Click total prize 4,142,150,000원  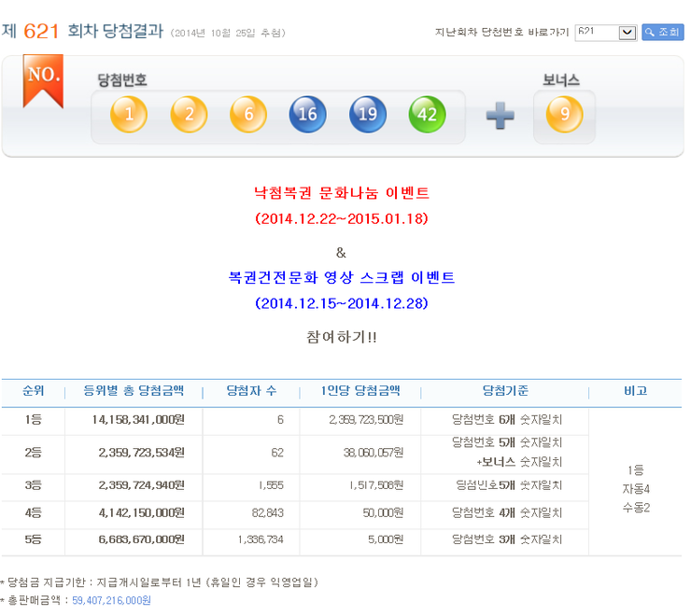coord(141,513)
